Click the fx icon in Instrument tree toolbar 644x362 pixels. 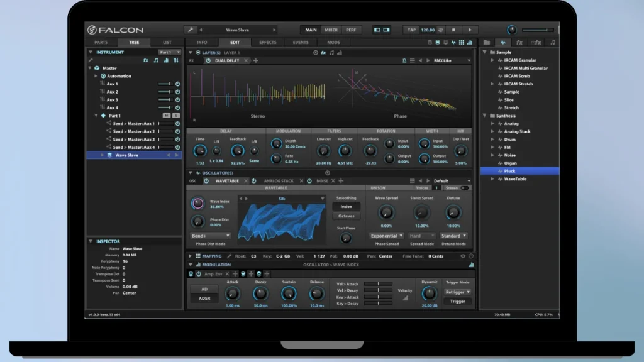coord(146,60)
